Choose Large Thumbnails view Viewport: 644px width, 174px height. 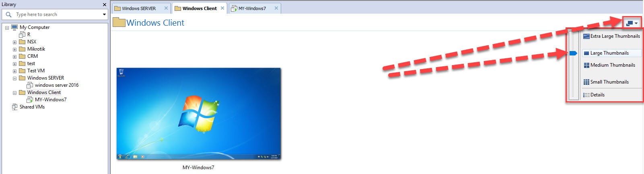pyautogui.click(x=611, y=53)
